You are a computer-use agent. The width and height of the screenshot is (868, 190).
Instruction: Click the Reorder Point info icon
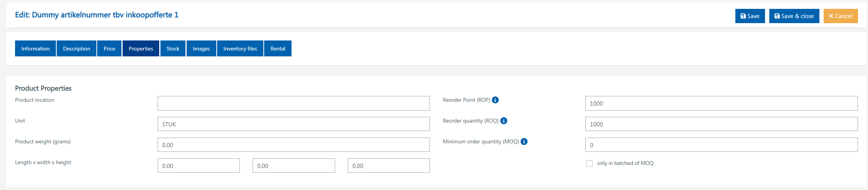[x=496, y=100]
